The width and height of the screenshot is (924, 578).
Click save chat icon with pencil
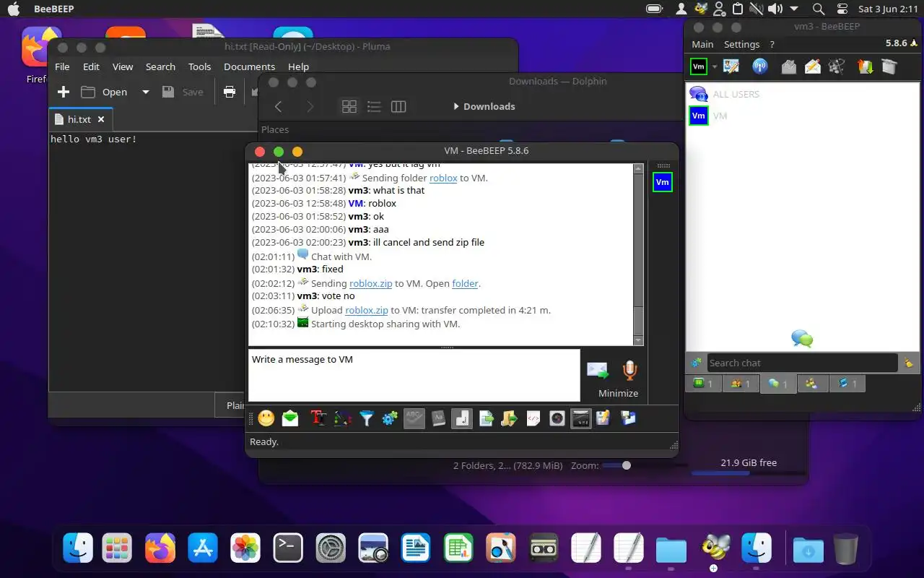click(x=604, y=418)
